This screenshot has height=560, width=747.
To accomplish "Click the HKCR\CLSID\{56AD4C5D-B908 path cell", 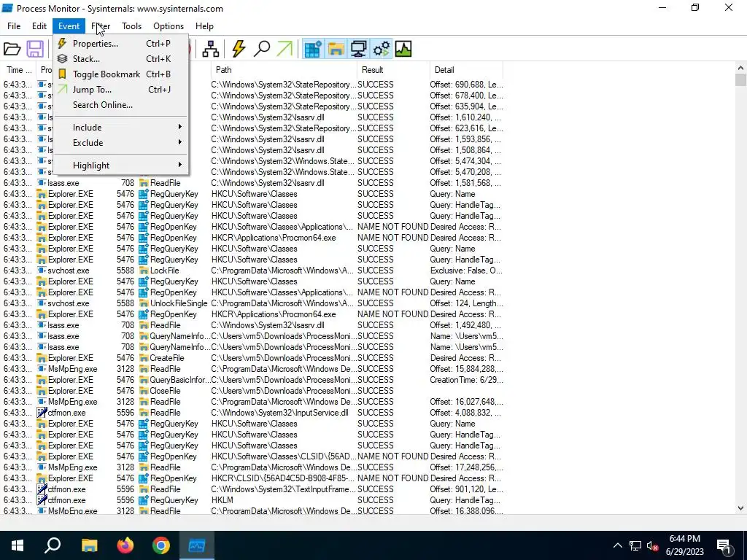I will 283,478.
